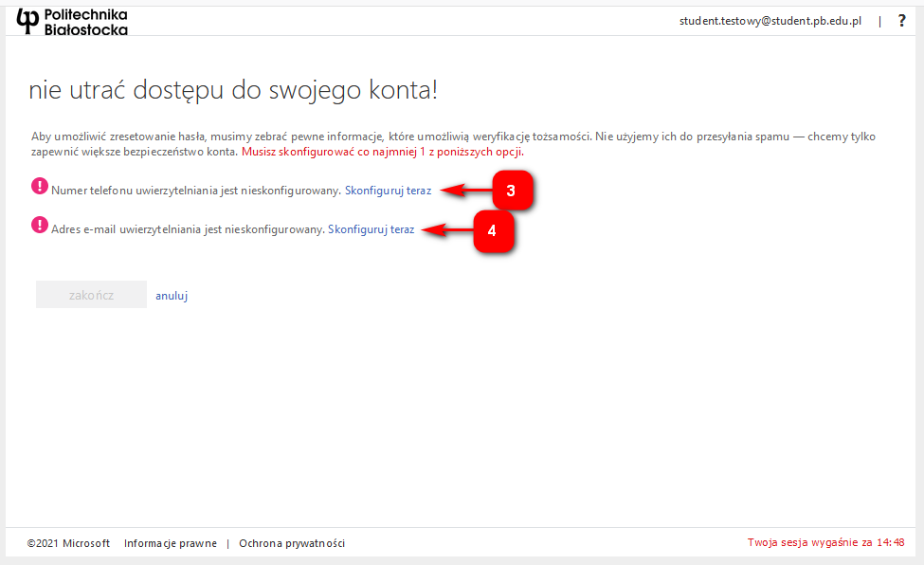
Task: Click heading 'nie utrać dostępu do swojego konta!'
Action: (x=233, y=91)
